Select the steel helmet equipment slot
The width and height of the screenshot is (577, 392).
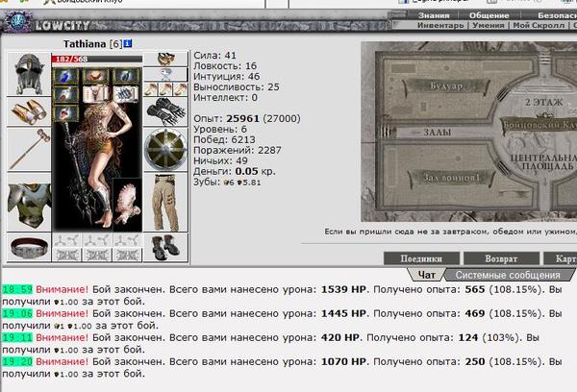[x=29, y=74]
